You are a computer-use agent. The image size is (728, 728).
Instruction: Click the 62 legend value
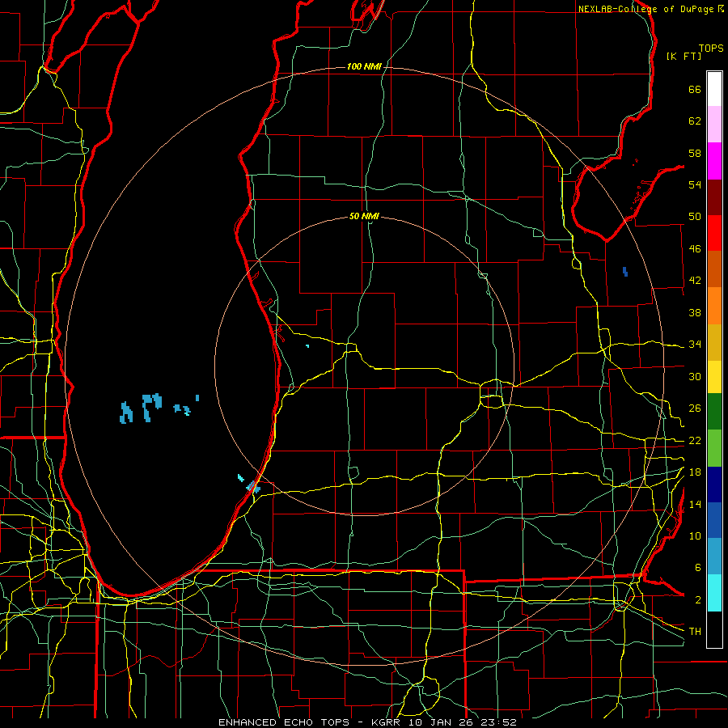tap(695, 121)
